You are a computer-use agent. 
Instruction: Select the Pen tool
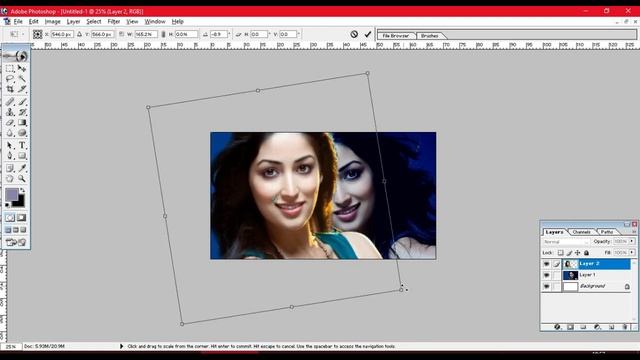[10, 156]
